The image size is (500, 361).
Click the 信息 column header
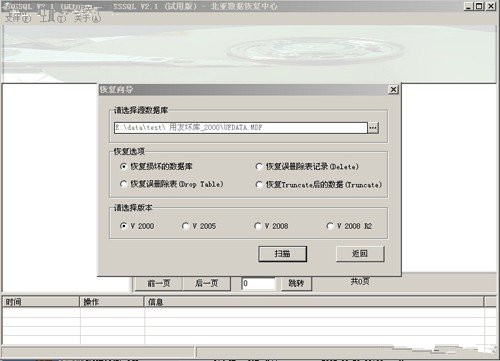(314, 302)
